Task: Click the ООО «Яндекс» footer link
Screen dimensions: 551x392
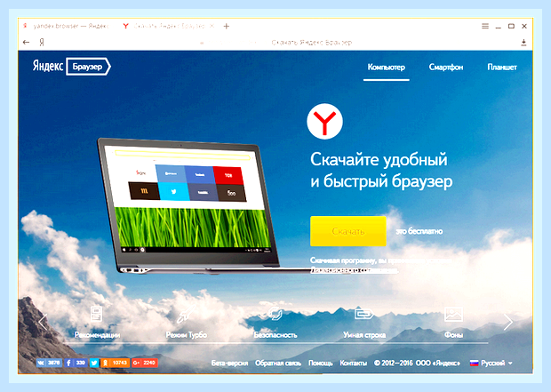Action: tap(438, 364)
